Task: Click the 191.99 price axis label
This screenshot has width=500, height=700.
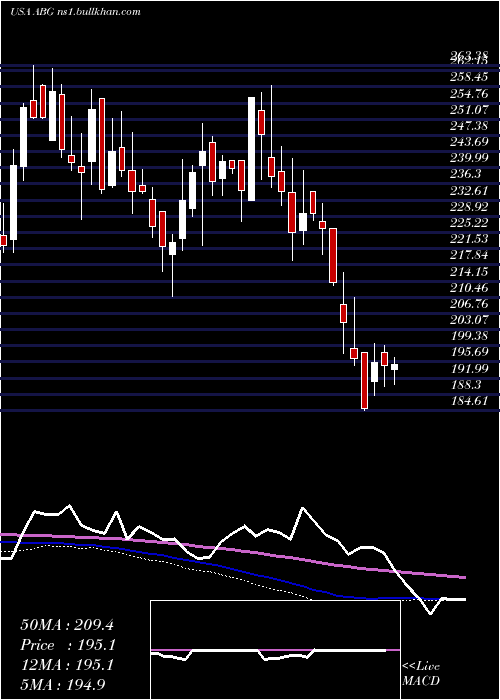Action: (x=469, y=370)
